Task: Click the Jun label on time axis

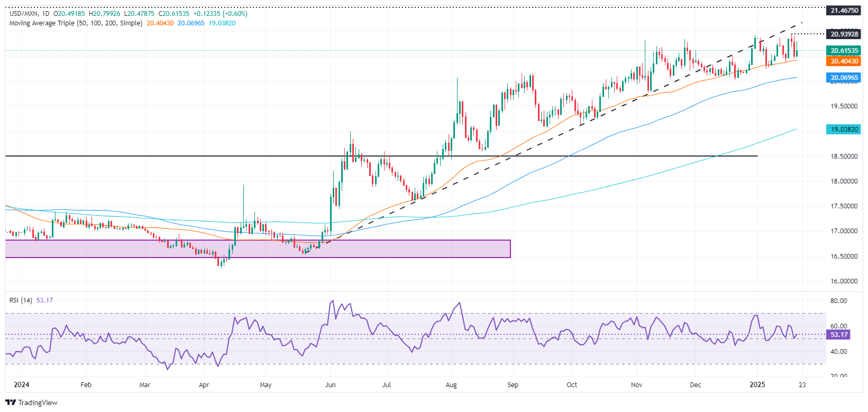Action: click(330, 384)
